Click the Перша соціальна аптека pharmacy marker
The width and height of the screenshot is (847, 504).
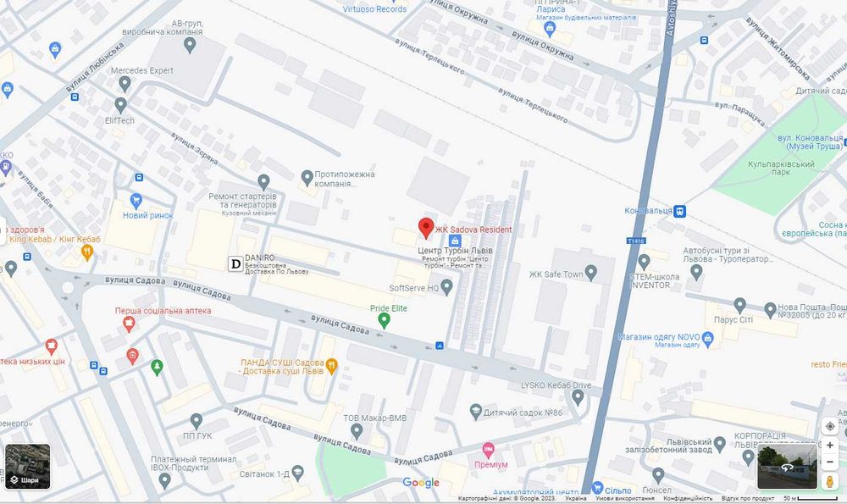pyautogui.click(x=128, y=324)
